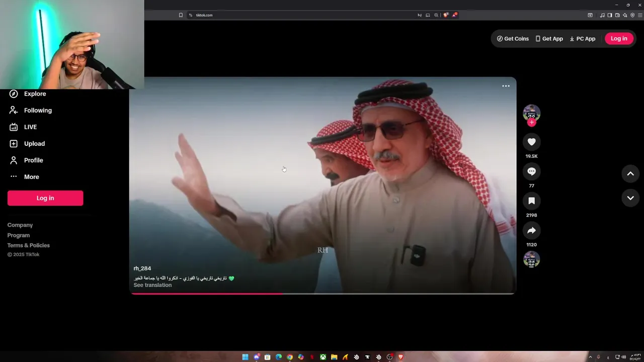The height and width of the screenshot is (362, 644).
Task: Expand the More menu in the sidebar
Action: (24, 176)
